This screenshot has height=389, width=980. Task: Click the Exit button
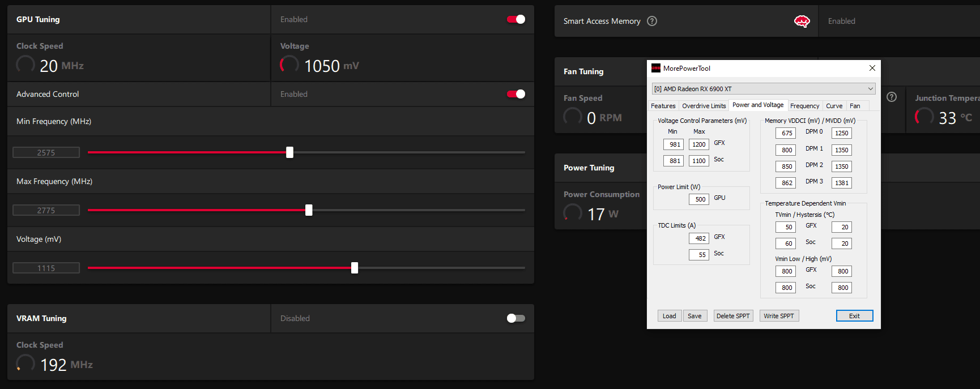coord(854,316)
